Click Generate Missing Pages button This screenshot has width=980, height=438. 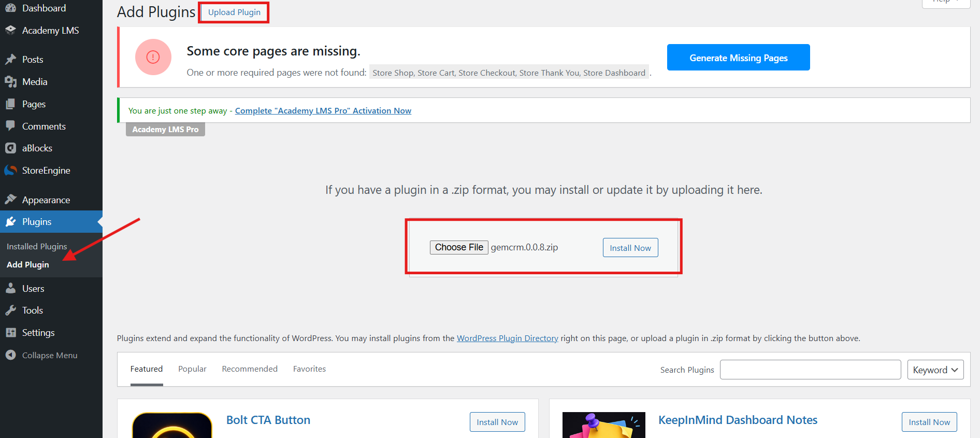pos(739,58)
